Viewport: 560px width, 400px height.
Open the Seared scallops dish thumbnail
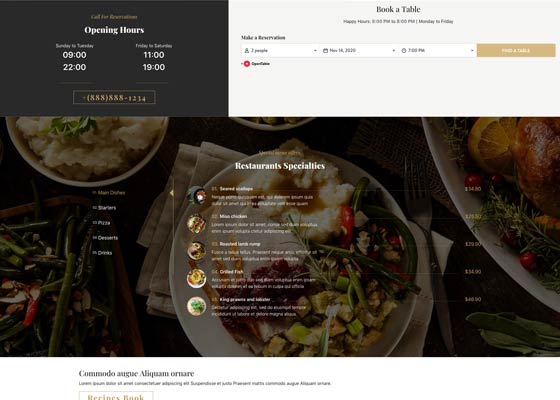(x=196, y=195)
